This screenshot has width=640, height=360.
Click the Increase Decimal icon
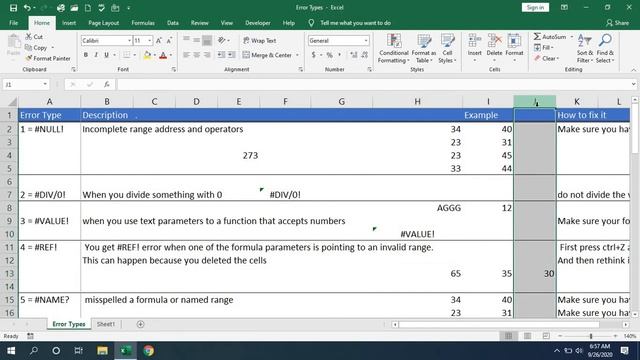coord(353,55)
